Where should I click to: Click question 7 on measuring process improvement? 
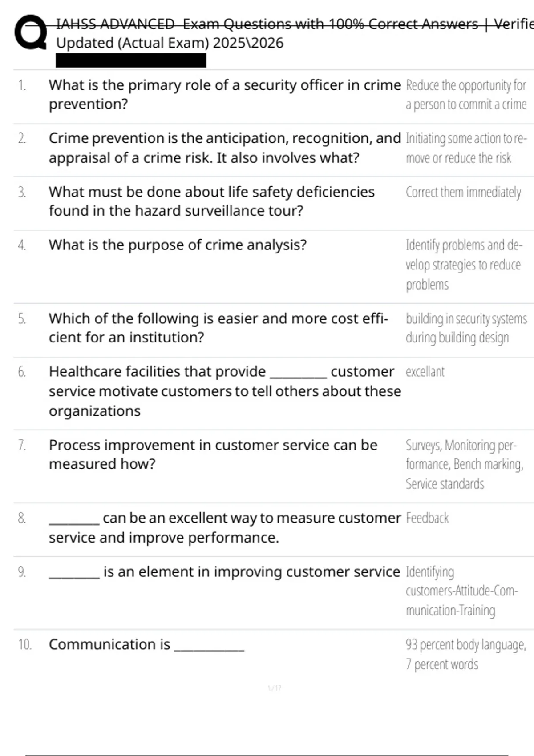(x=213, y=454)
